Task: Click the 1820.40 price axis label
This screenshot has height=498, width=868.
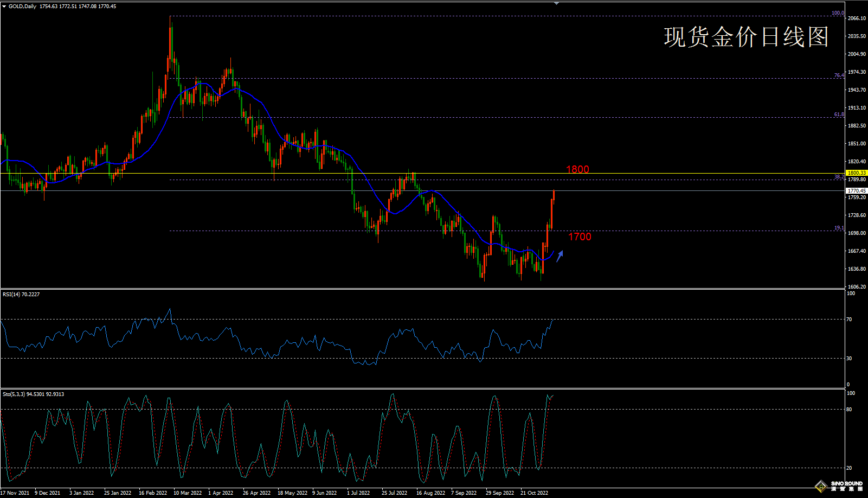Action: coord(857,162)
